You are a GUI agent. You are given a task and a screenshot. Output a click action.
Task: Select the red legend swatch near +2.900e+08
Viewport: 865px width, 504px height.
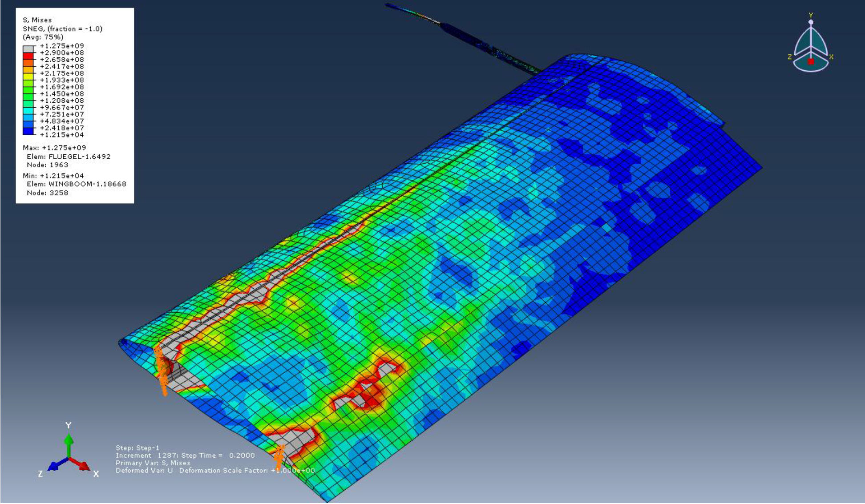28,56
